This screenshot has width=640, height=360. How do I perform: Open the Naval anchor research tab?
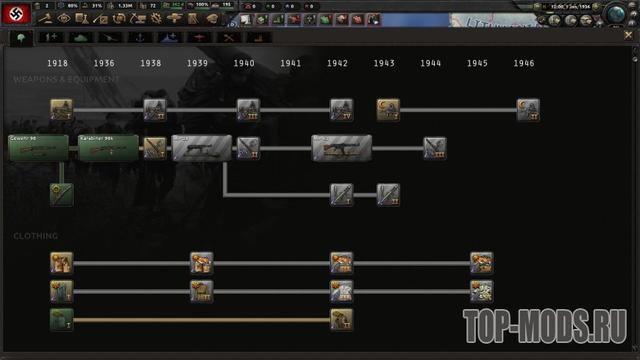click(140, 38)
